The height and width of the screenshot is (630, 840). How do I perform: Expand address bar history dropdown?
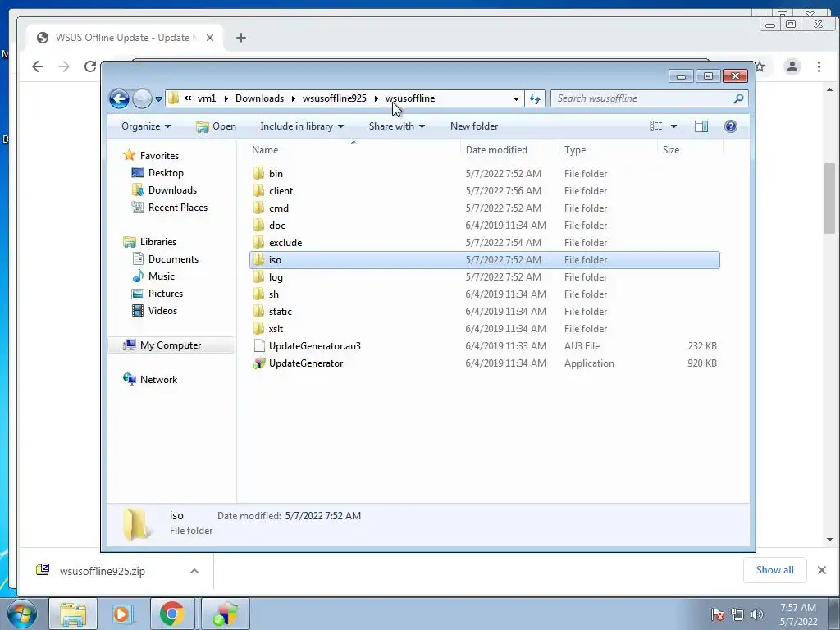pos(516,98)
